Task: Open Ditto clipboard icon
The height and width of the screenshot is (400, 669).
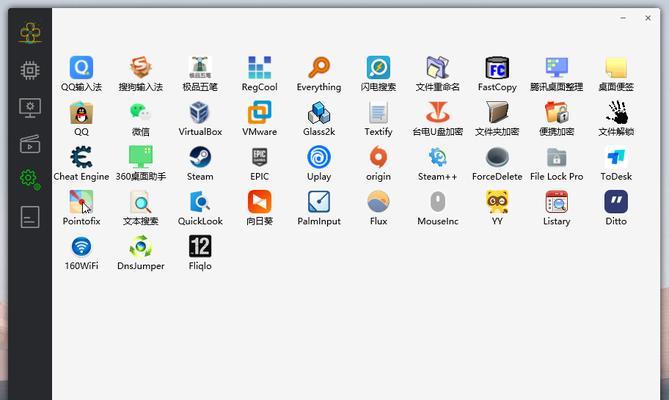Action: (616, 202)
